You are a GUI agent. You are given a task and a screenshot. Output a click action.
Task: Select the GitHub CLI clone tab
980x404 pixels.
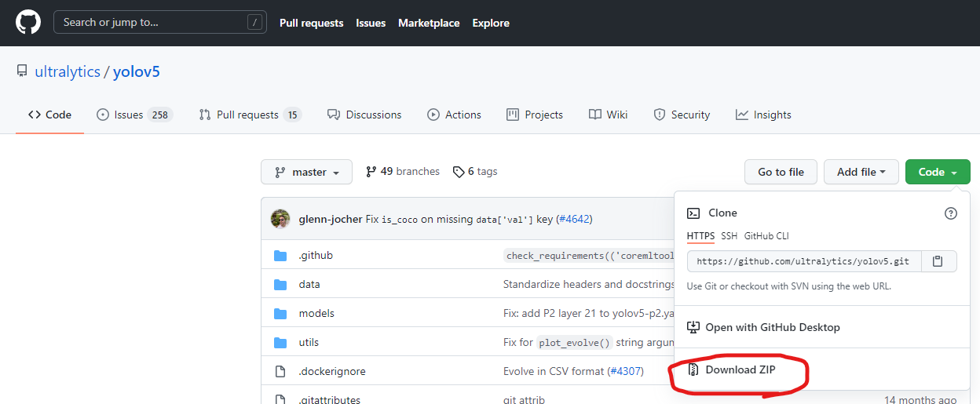click(766, 236)
